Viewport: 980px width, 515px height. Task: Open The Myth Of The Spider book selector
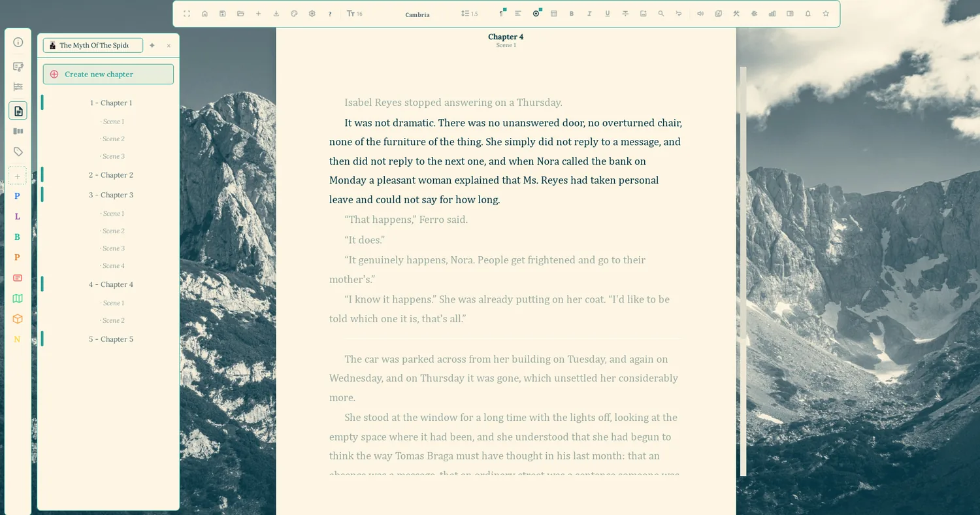click(x=93, y=45)
